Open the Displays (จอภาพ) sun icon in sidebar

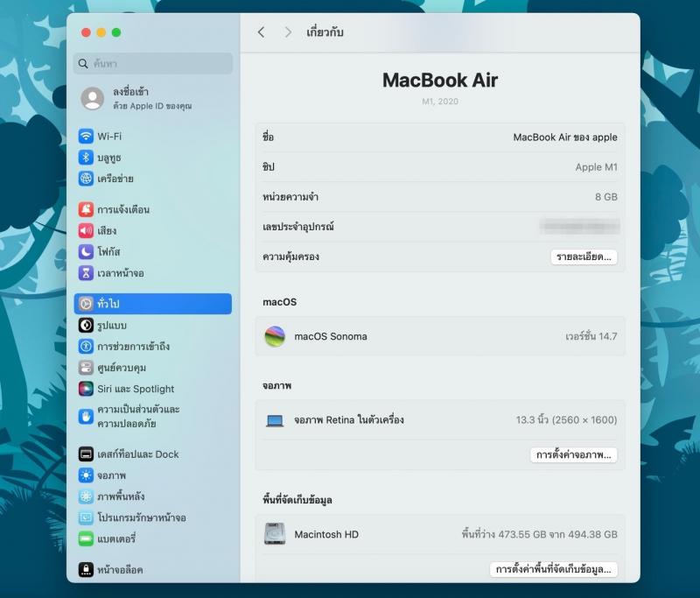click(x=86, y=475)
